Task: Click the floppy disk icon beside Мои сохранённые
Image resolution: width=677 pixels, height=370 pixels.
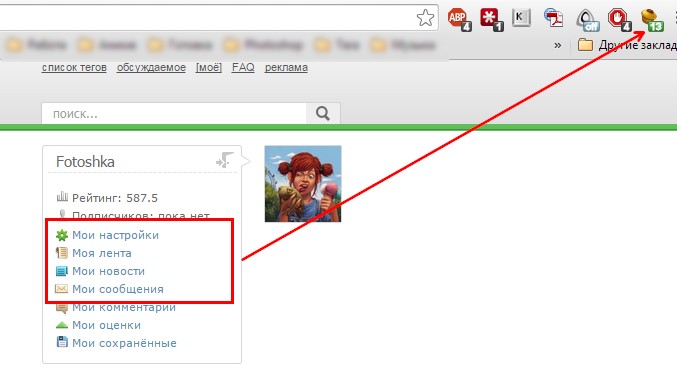Action: click(x=62, y=342)
